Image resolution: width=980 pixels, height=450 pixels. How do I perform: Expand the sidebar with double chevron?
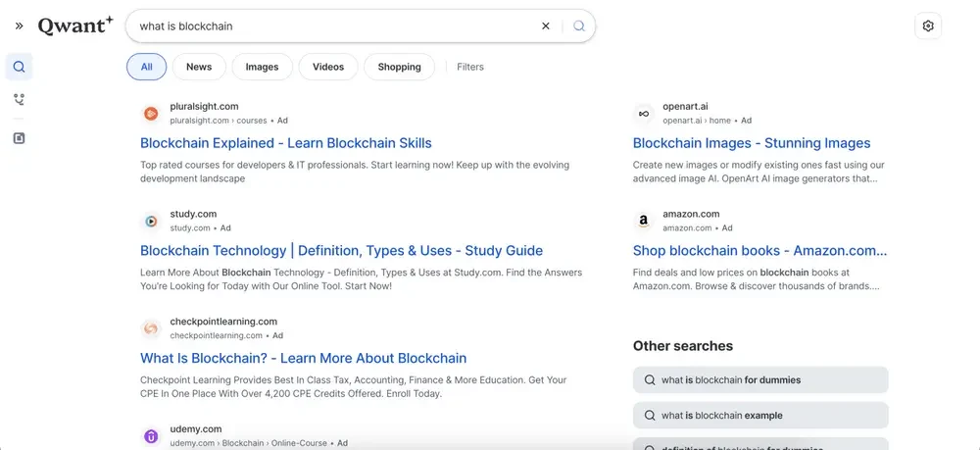pyautogui.click(x=20, y=25)
